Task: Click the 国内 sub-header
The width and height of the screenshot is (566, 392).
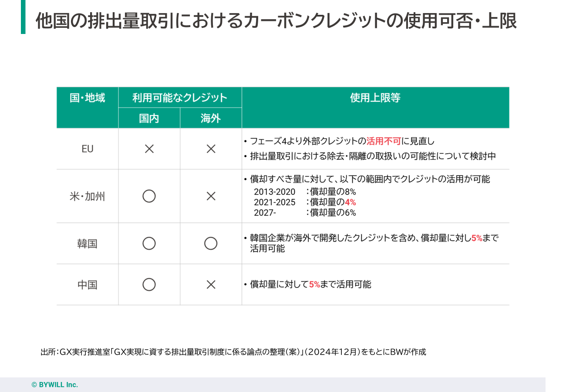Action: pyautogui.click(x=149, y=118)
